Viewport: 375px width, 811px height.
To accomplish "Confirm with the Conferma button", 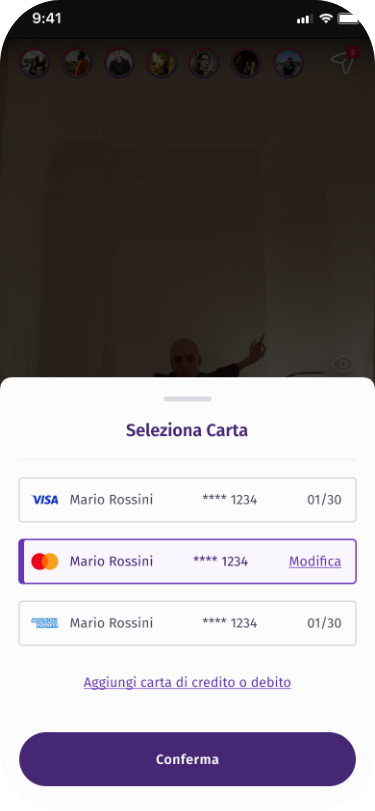I will coord(187,759).
